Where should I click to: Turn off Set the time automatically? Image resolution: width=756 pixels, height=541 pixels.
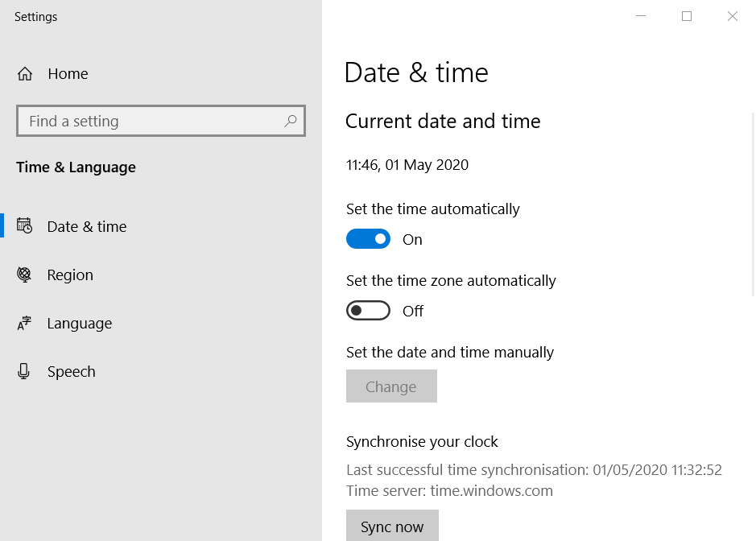click(x=368, y=238)
